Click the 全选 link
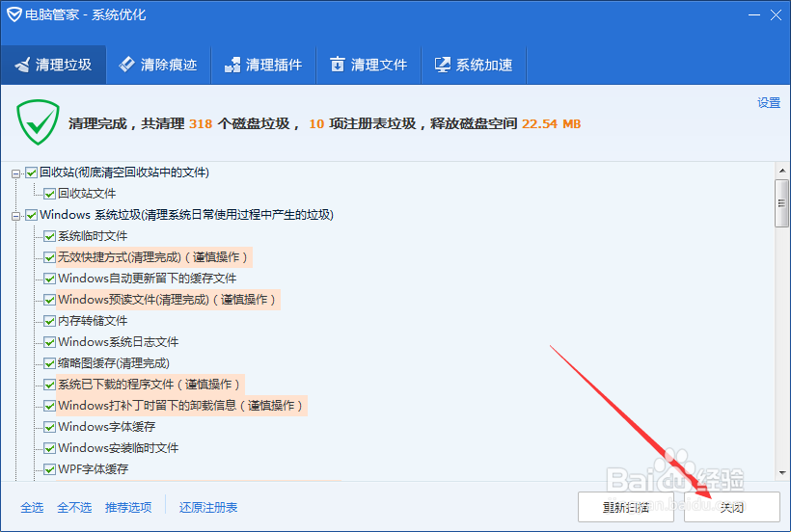This screenshot has height=532, width=791. pyautogui.click(x=32, y=507)
